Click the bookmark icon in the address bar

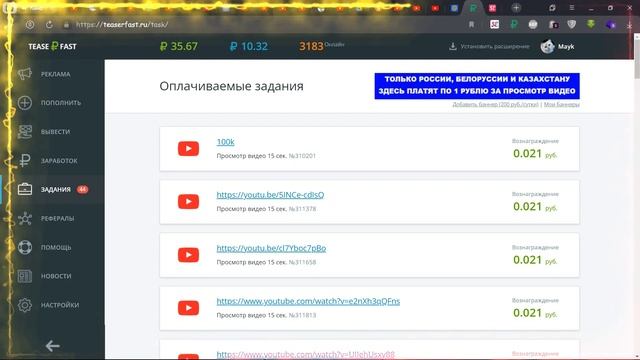(x=471, y=24)
